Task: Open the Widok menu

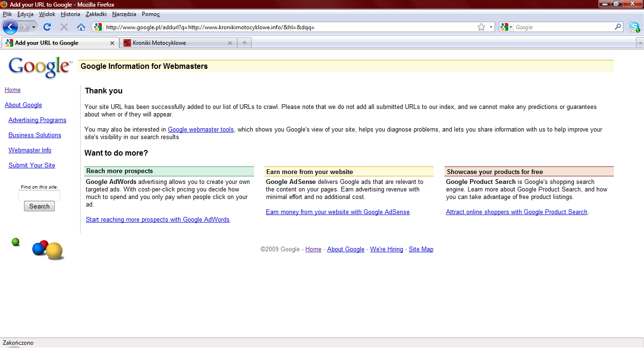Action: point(47,14)
